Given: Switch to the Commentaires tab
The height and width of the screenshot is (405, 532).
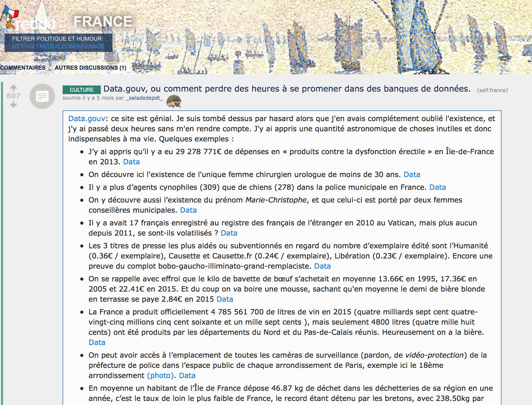Looking at the screenshot, I should (x=23, y=68).
